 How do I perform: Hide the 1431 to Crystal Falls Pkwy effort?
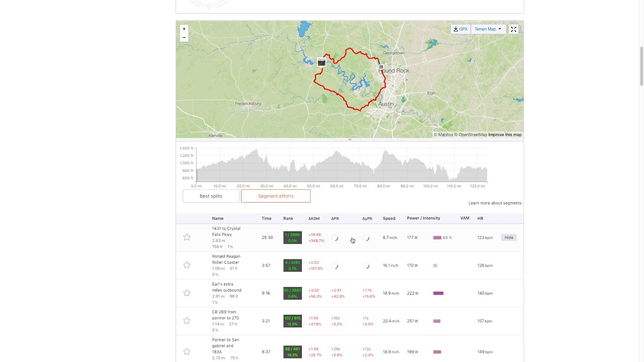click(509, 237)
